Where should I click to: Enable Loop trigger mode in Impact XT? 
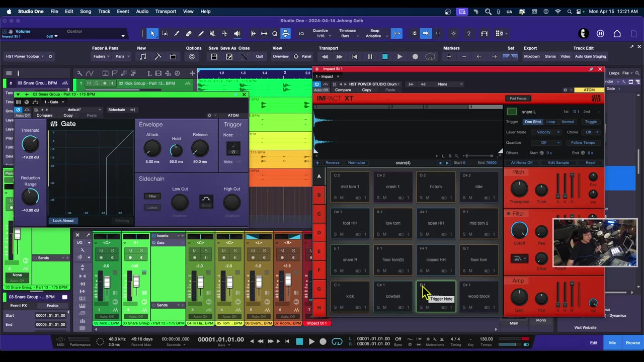click(551, 122)
